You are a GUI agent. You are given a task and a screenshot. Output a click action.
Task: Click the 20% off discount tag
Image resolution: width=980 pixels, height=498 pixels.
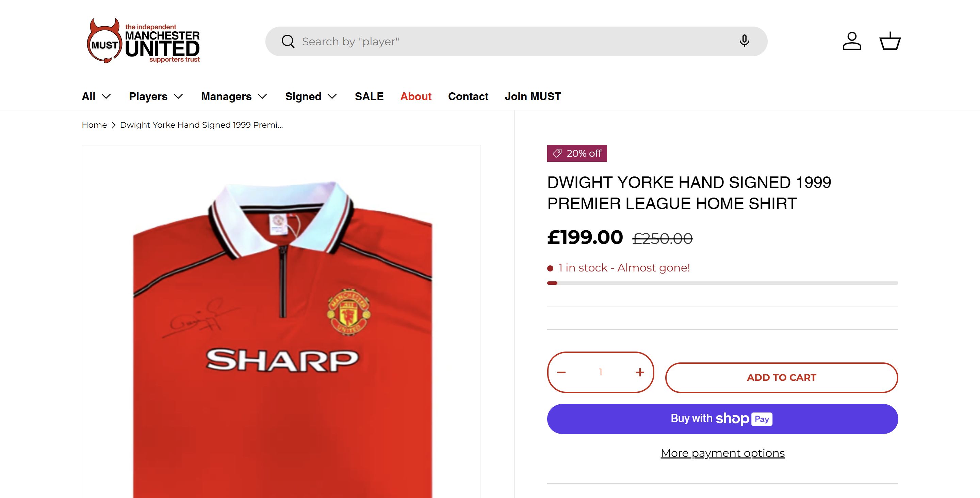(577, 153)
